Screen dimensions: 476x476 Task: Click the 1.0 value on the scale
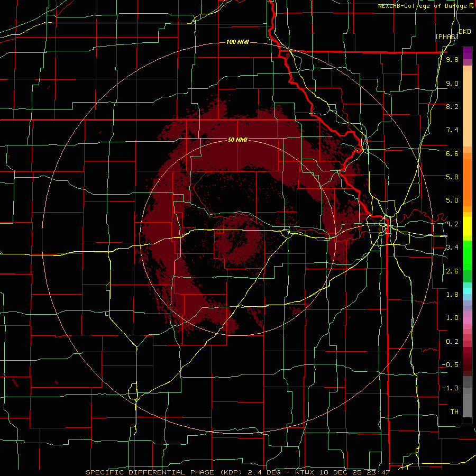(x=452, y=318)
